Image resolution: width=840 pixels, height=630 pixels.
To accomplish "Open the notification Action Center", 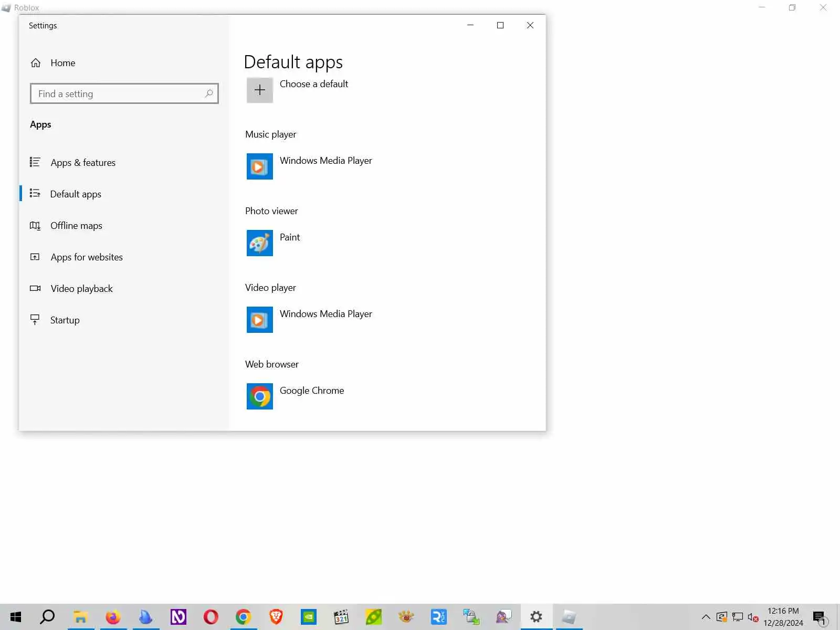I will pyautogui.click(x=820, y=617).
